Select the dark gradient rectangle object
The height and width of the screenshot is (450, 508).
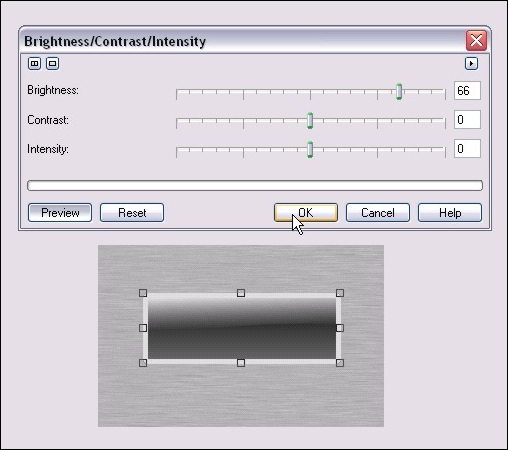(242, 328)
